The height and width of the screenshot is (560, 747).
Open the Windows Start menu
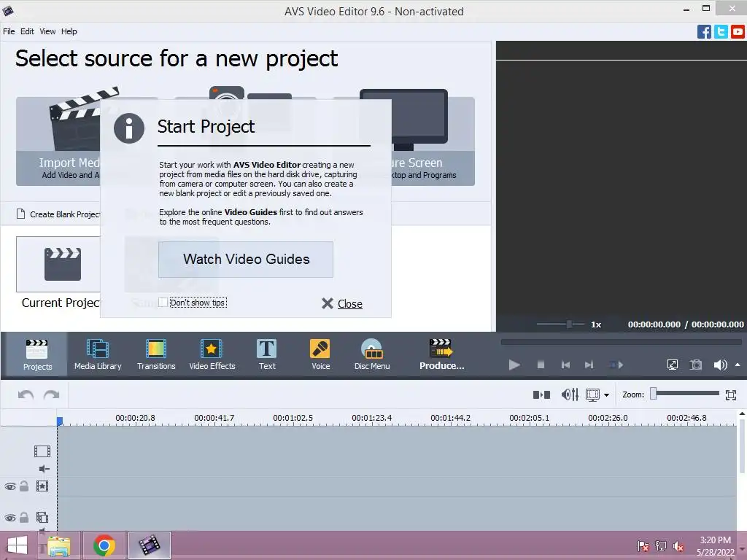point(18,545)
